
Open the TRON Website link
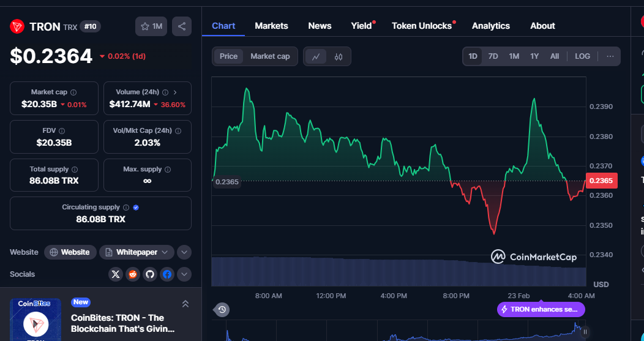pyautogui.click(x=70, y=252)
